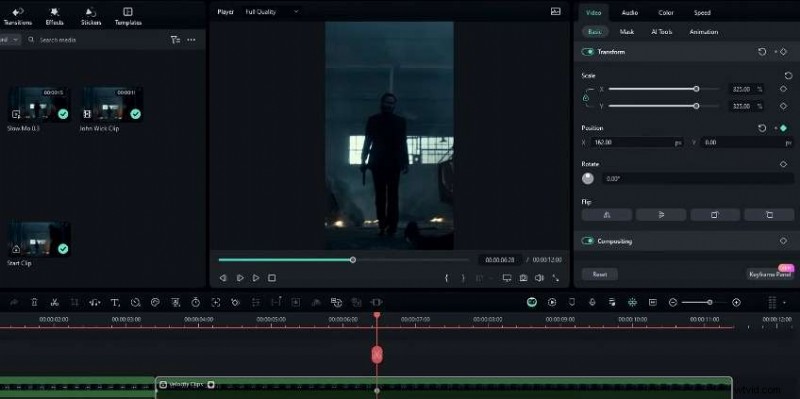Toggle the green Position keyframe diamond
Viewport: 800px width, 399px height.
[783, 128]
